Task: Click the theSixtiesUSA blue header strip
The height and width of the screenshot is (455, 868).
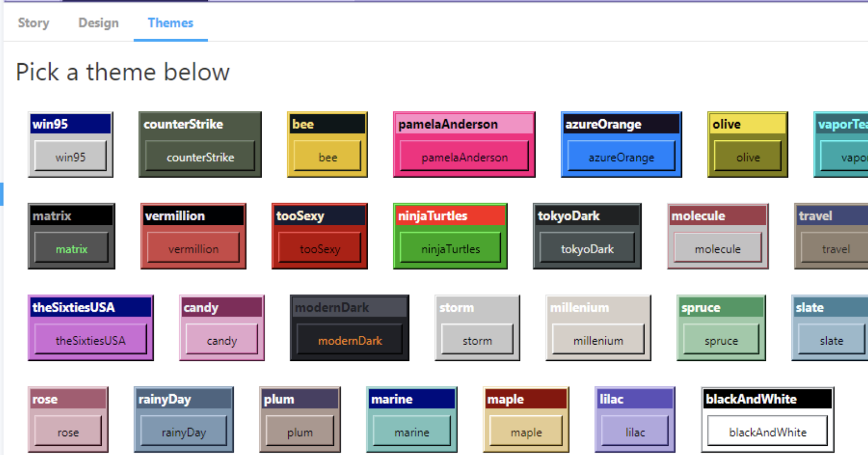Action: pyautogui.click(x=90, y=308)
